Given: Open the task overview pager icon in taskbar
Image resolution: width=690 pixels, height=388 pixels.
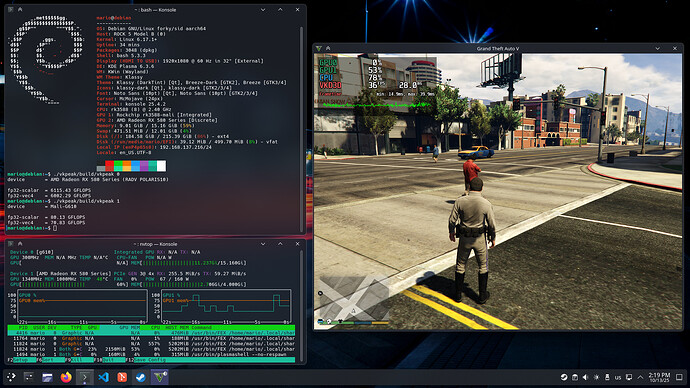Looking at the screenshot, I should point(29,377).
